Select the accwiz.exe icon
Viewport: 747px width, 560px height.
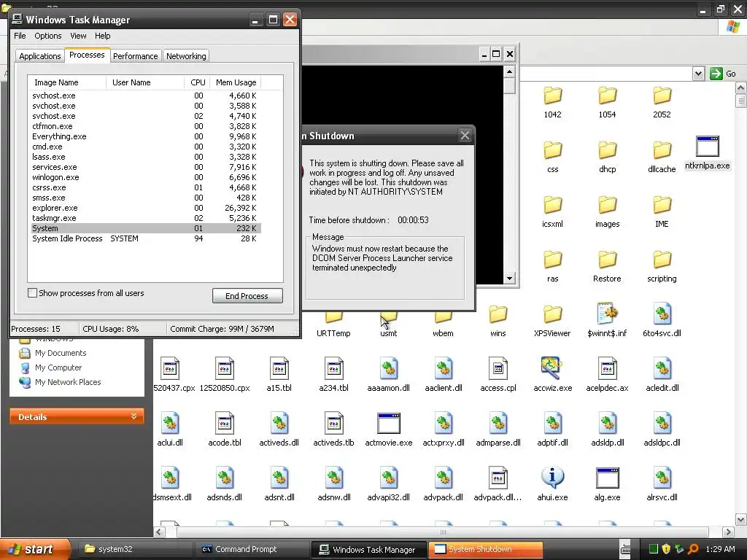[x=553, y=368]
